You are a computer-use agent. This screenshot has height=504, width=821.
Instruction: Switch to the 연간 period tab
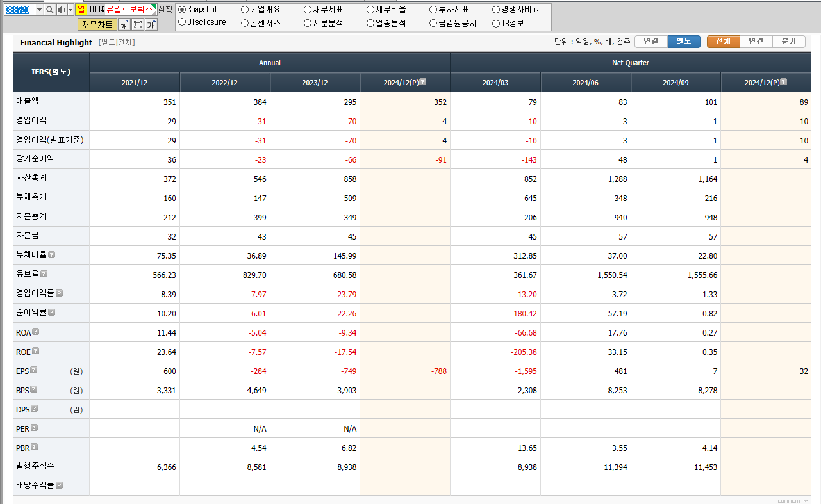[x=756, y=41]
